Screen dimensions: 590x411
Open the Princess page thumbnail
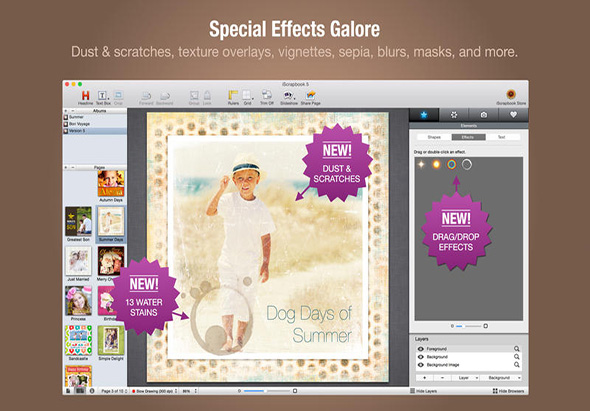click(78, 300)
